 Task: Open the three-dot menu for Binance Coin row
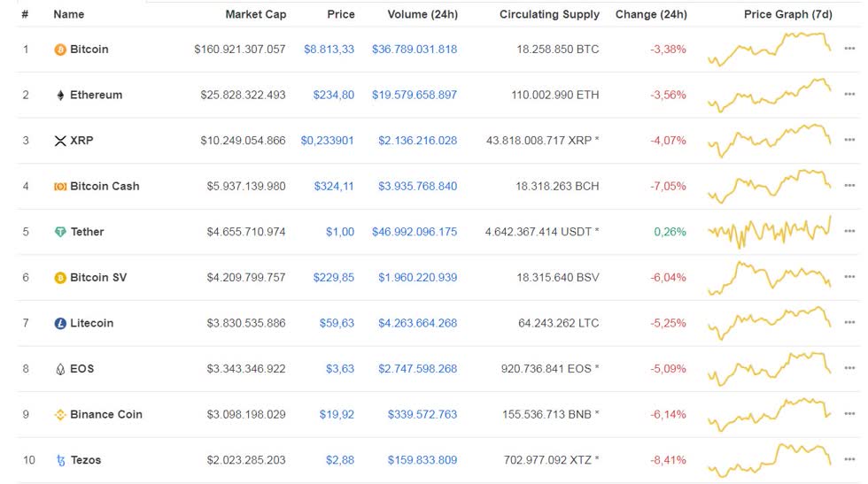coord(849,414)
